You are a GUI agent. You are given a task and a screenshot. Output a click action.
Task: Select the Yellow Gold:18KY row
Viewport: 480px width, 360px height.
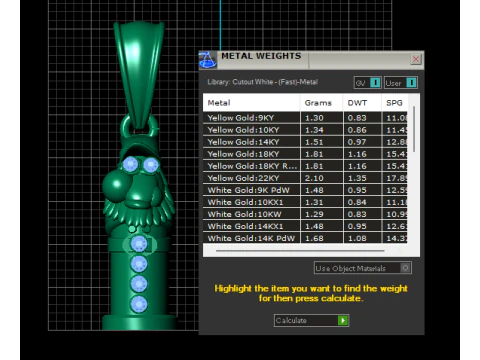click(x=305, y=154)
